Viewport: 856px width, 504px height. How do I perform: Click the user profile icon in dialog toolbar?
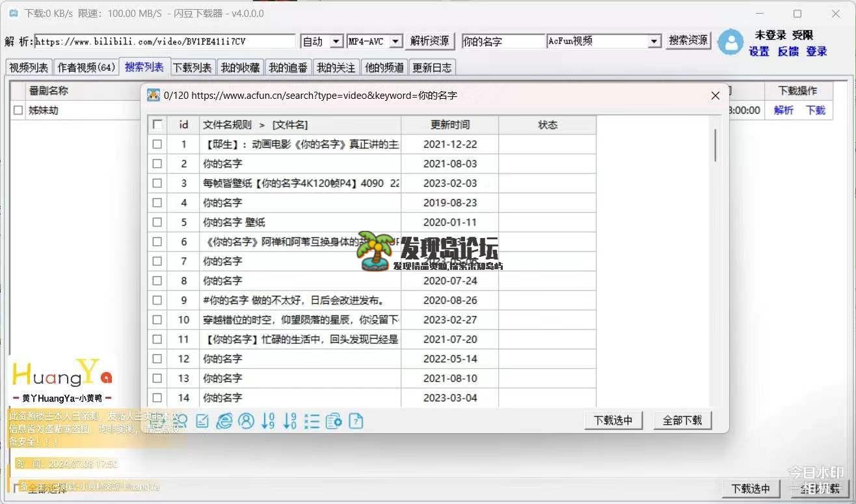click(x=246, y=421)
